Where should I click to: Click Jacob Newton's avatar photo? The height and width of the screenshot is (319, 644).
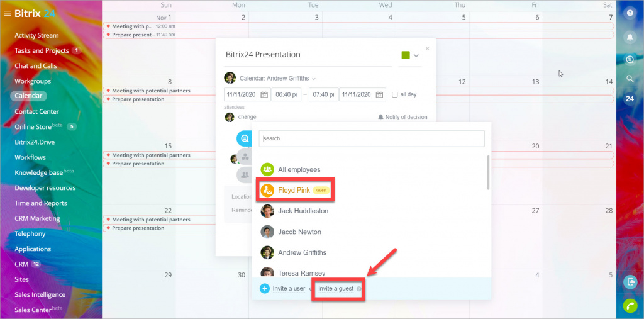pyautogui.click(x=267, y=232)
